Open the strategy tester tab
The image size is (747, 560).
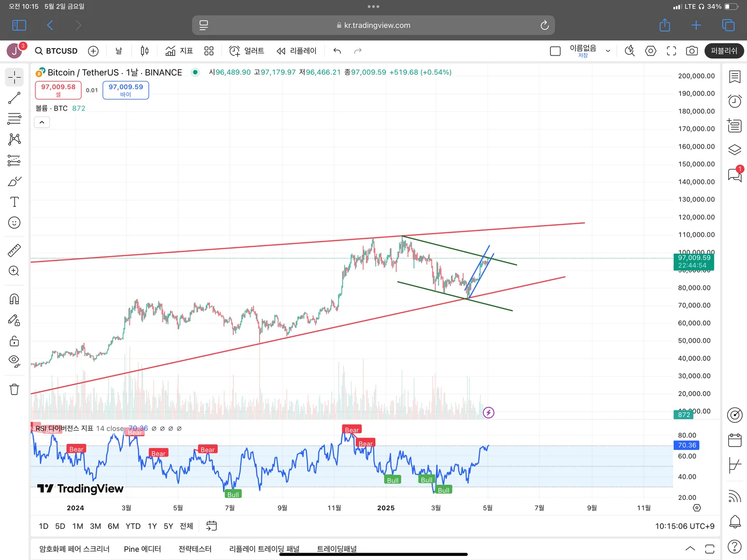[195, 549]
